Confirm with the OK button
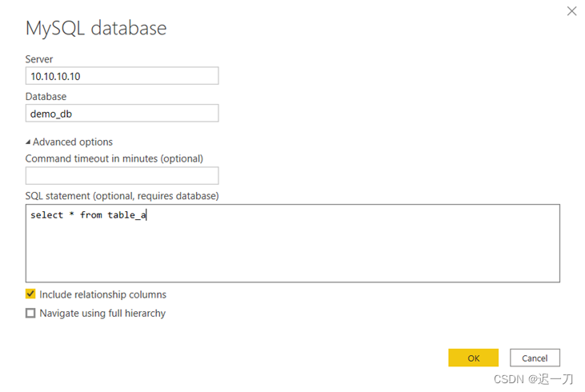585x392 pixels. pos(474,358)
